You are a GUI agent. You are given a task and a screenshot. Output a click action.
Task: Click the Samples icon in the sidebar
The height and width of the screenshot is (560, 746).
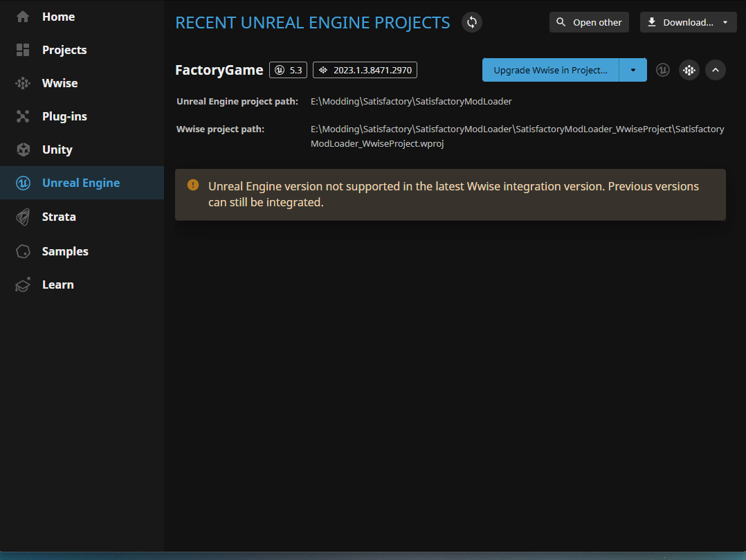coord(23,251)
